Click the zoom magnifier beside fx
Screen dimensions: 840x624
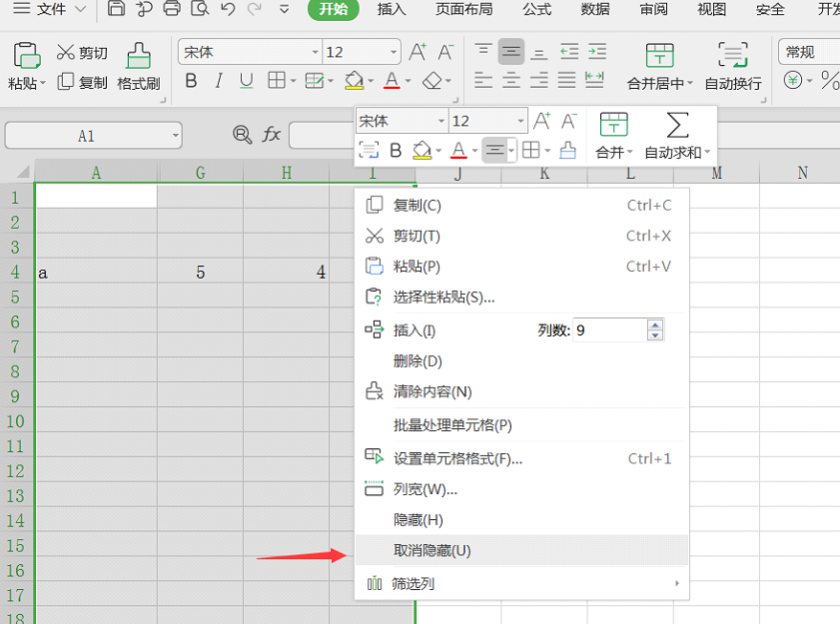[242, 135]
